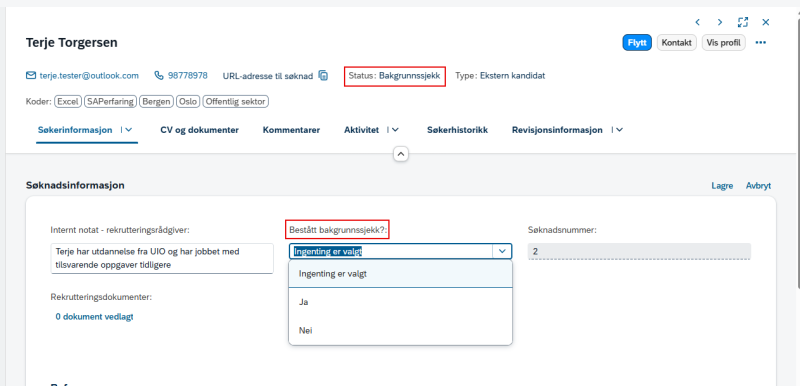Collapse the header with the chevron button

click(401, 153)
